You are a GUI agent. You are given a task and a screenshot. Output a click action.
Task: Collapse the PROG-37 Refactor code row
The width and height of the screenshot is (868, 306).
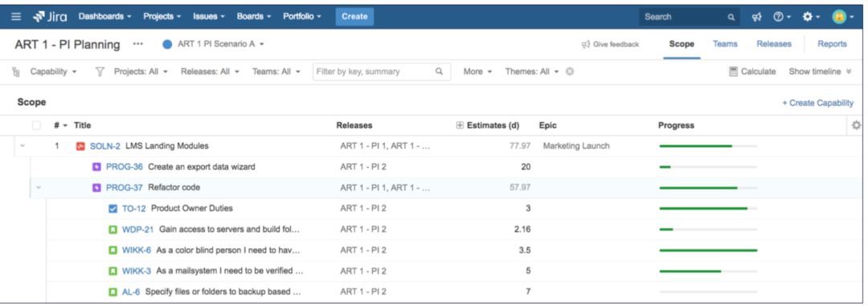pos(39,188)
